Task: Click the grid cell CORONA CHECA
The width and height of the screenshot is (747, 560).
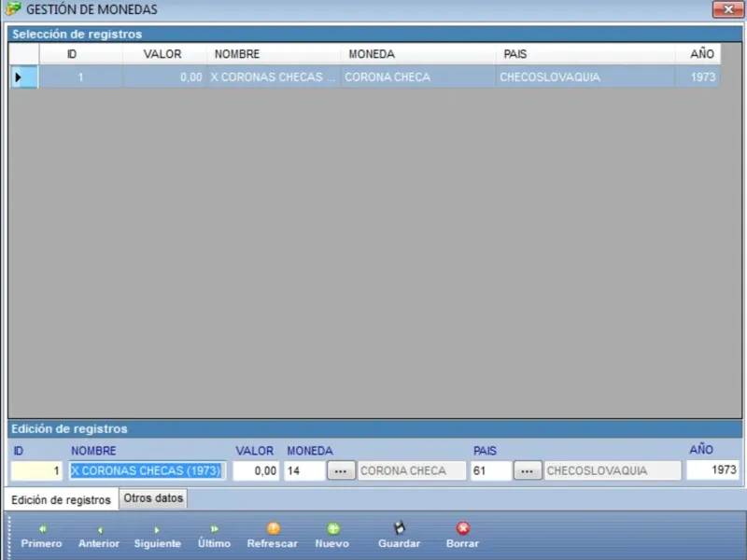Action: coord(418,77)
